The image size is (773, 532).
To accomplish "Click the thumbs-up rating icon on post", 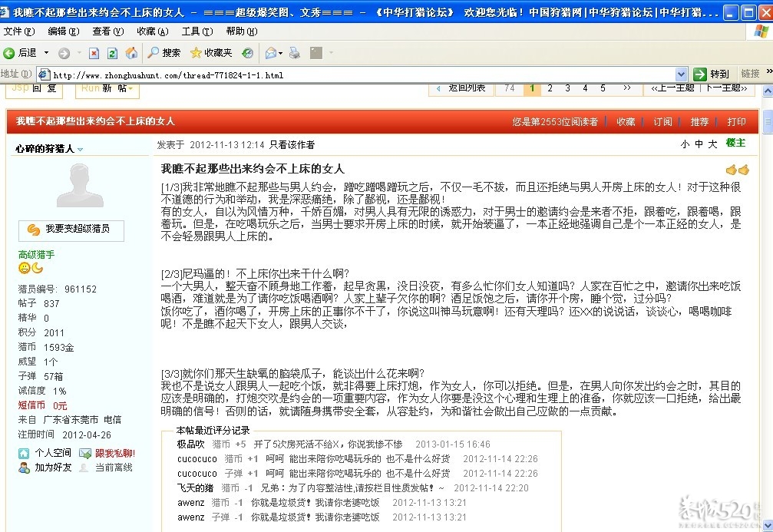I will [x=737, y=170].
